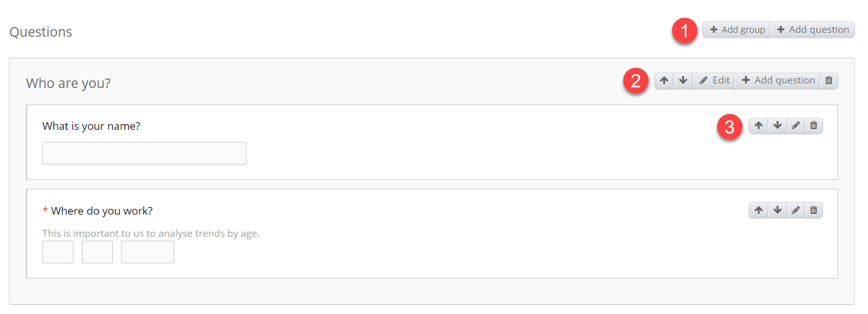Screen dimensions: 868x314
Task: Click the top-level Add question button
Action: pyautogui.click(x=813, y=30)
